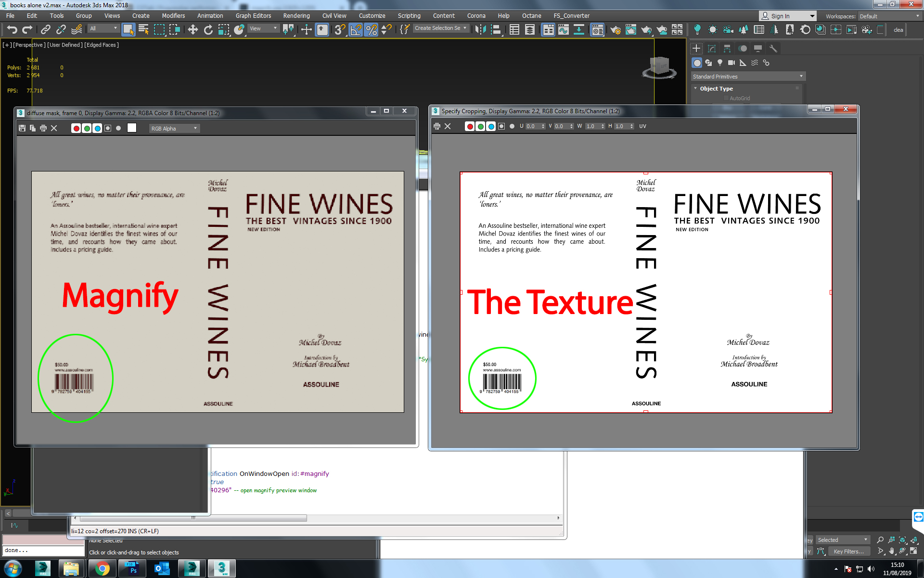Activate the Select Object tool
This screenshot has width=924, height=578.
[x=128, y=30]
